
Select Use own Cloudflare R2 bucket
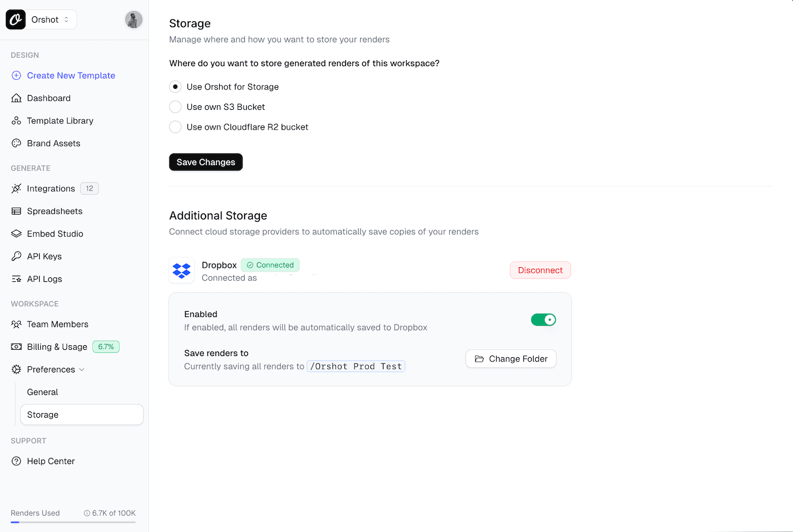coord(176,127)
